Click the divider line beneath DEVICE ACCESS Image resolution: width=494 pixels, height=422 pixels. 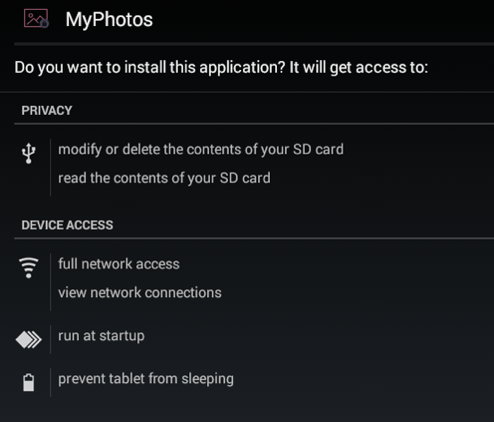pos(254,238)
